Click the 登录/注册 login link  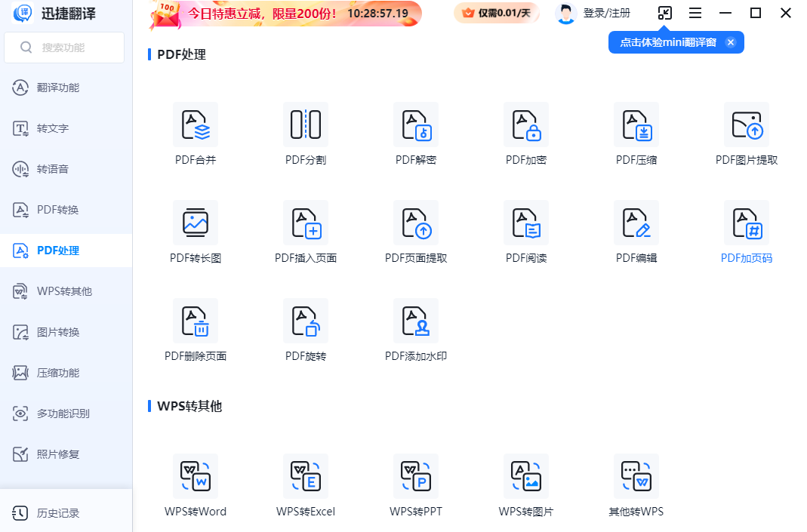[606, 13]
